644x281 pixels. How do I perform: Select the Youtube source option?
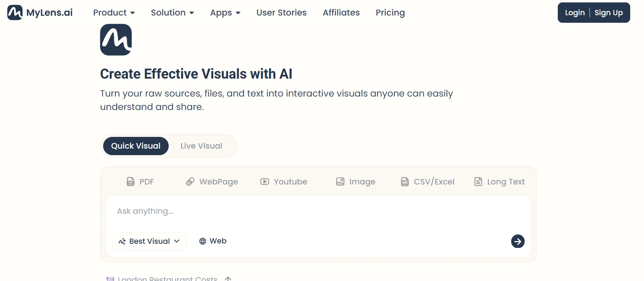284,182
